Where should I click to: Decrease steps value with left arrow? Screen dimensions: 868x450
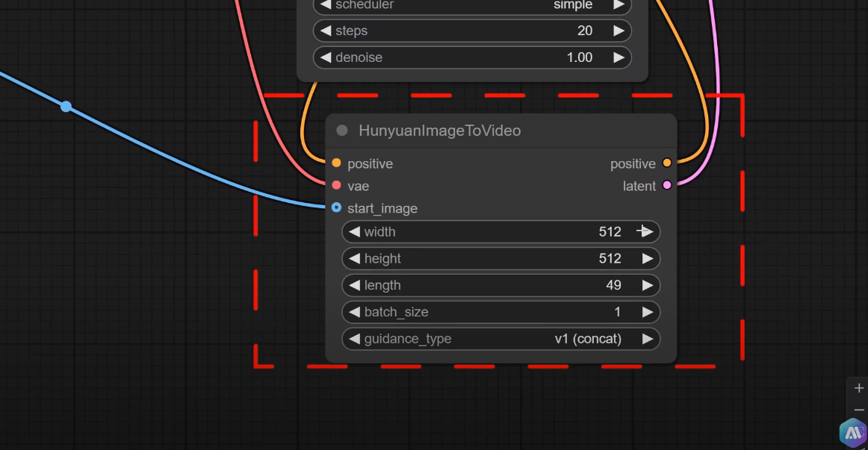(x=326, y=31)
